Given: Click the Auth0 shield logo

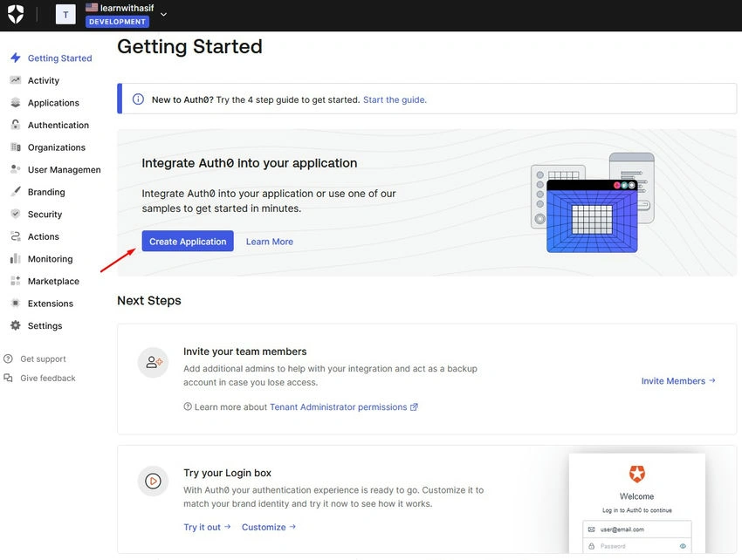Looking at the screenshot, I should pos(16,14).
